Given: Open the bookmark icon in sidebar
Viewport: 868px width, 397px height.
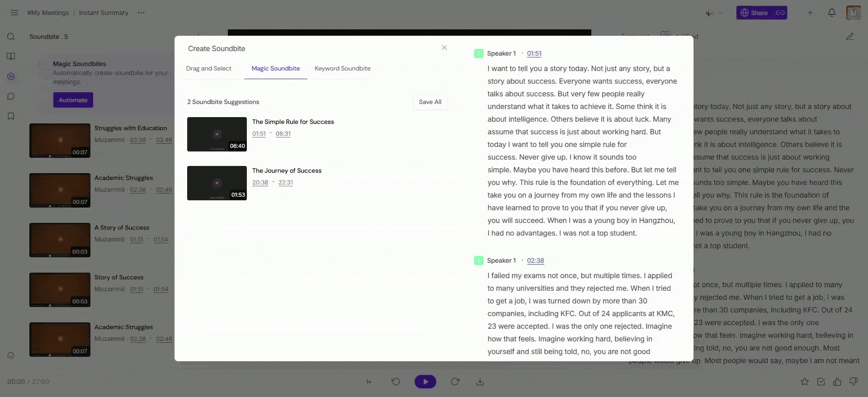Looking at the screenshot, I should point(11,116).
